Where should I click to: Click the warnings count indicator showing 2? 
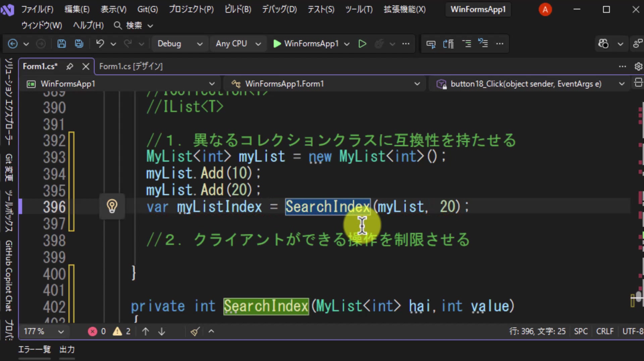pyautogui.click(x=122, y=331)
